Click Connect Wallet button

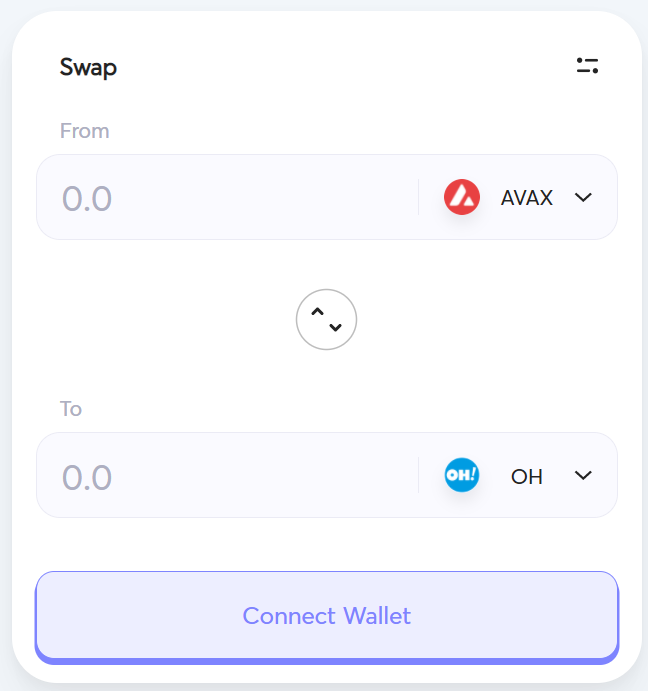pyautogui.click(x=327, y=617)
